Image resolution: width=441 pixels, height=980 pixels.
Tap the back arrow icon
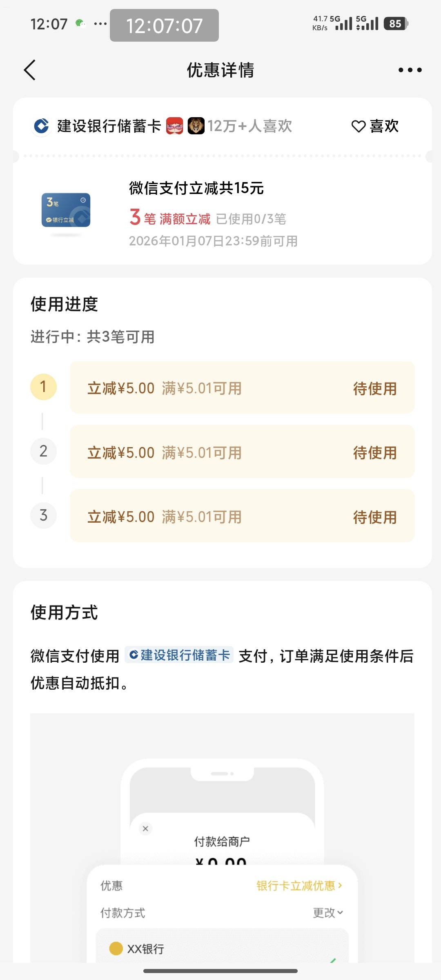coord(30,70)
